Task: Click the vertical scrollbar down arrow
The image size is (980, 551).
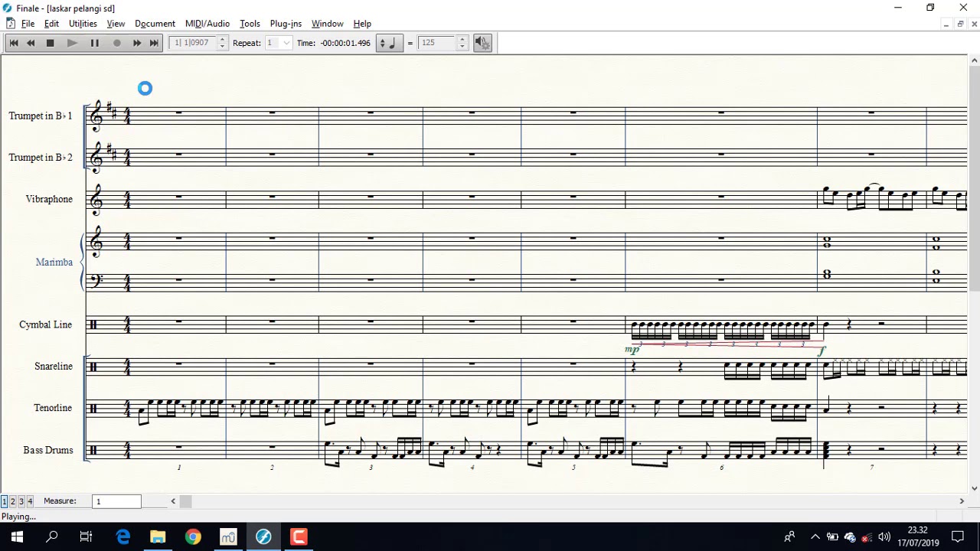Action: pyautogui.click(x=974, y=488)
